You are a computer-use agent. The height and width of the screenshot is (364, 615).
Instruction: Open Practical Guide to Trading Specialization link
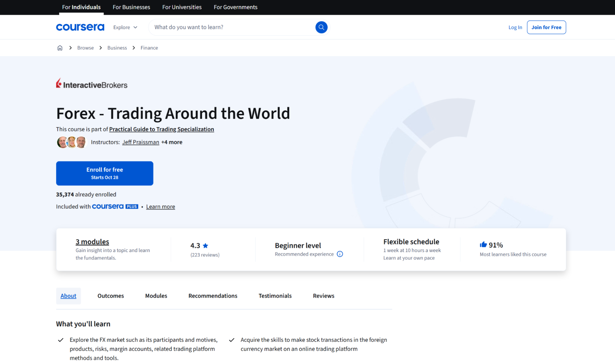(162, 129)
